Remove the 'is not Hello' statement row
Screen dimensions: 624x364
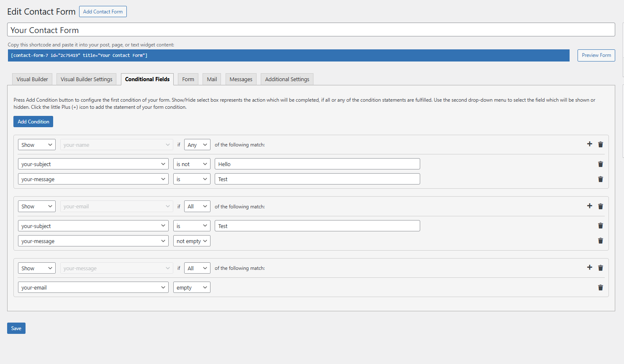600,164
